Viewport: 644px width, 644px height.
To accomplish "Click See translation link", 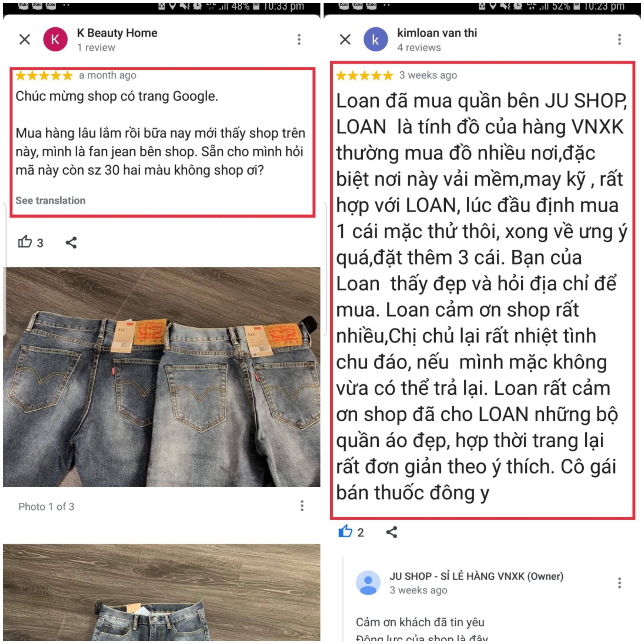I will click(x=50, y=200).
